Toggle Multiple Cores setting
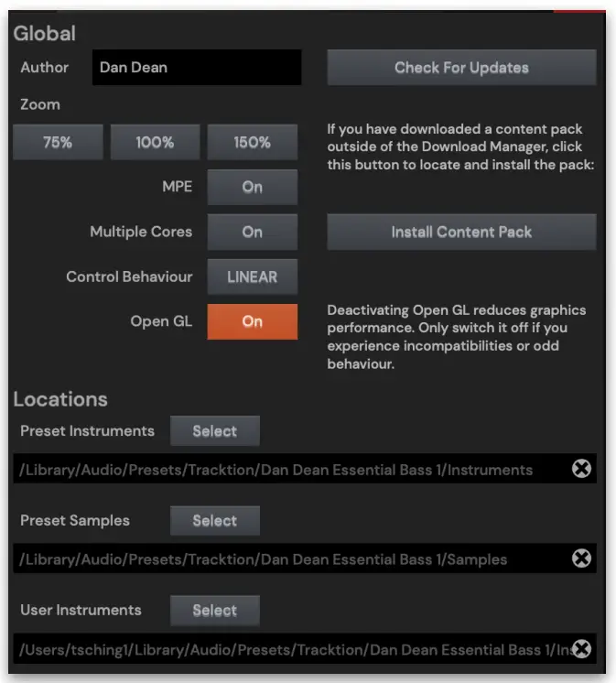Screen dimensions: 616x683 (x=252, y=232)
